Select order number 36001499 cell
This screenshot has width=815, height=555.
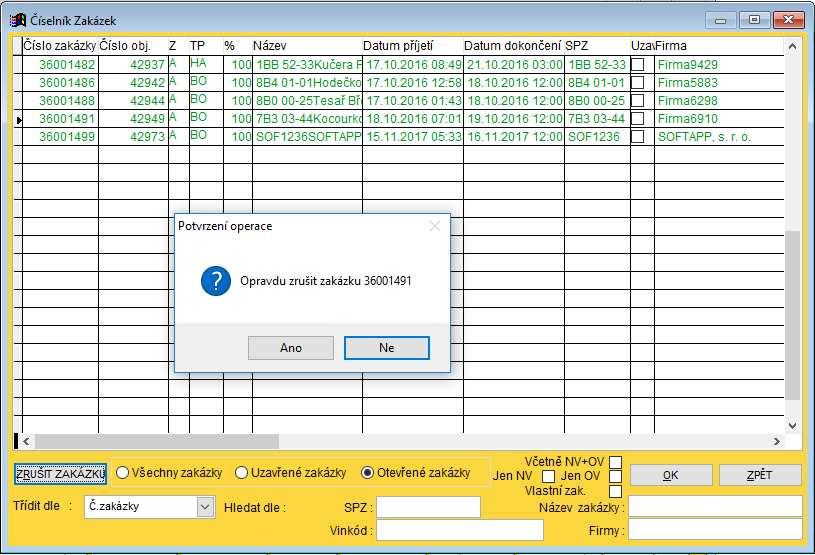(60, 137)
